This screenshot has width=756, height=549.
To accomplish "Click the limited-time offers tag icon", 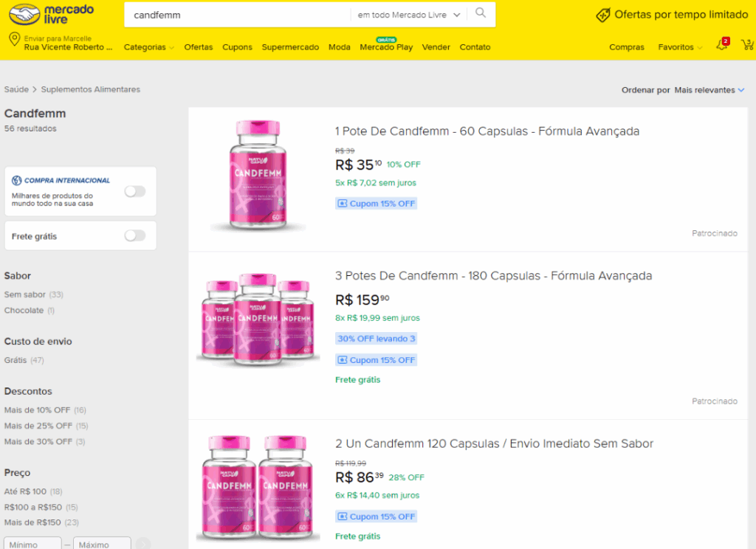I will [x=602, y=15].
